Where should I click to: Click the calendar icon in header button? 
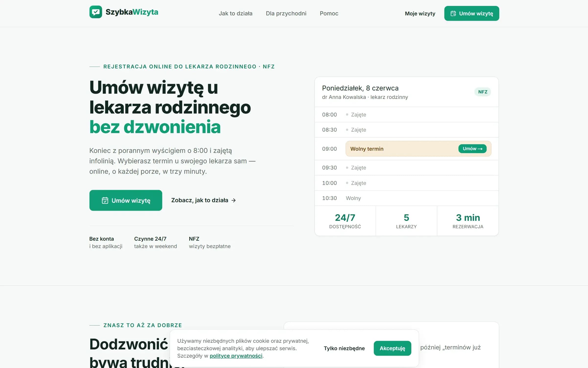tap(453, 13)
